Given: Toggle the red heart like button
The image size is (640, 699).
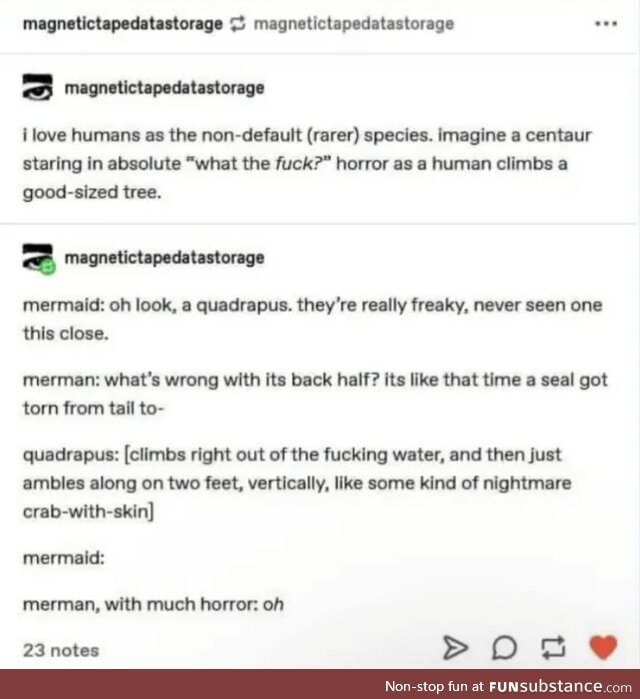Looking at the screenshot, I should coord(603,647).
